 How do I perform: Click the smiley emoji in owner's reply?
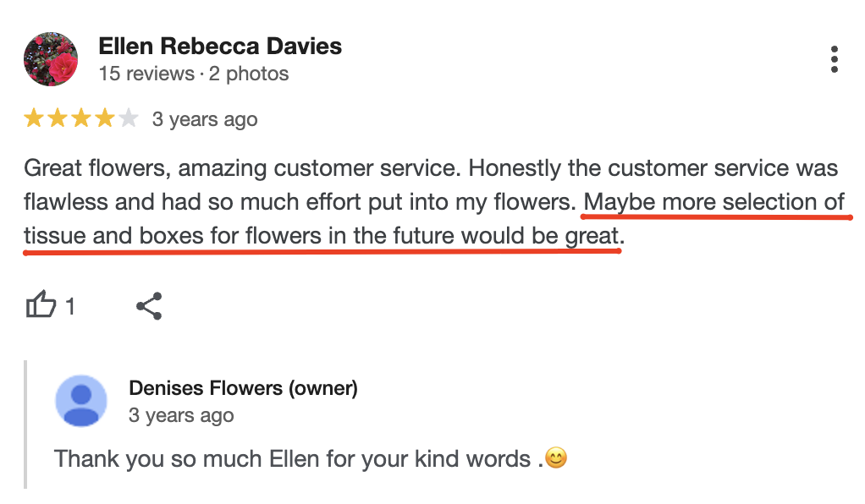[x=554, y=458]
